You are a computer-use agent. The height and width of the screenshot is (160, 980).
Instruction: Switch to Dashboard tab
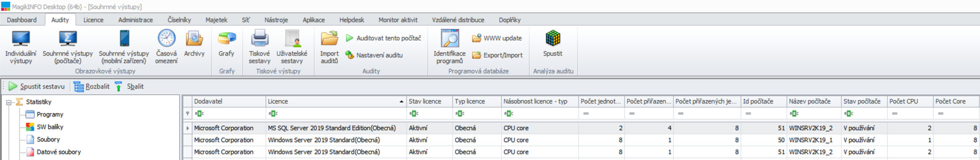[22, 20]
